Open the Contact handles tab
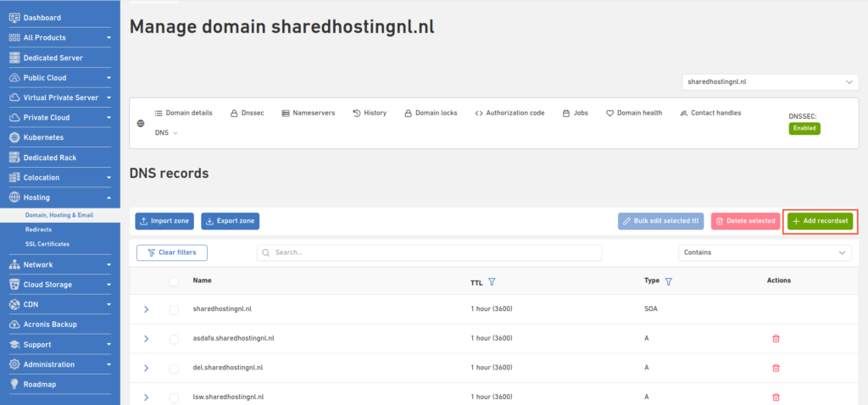Screen dimensions: 868x405 pyautogui.click(x=710, y=113)
